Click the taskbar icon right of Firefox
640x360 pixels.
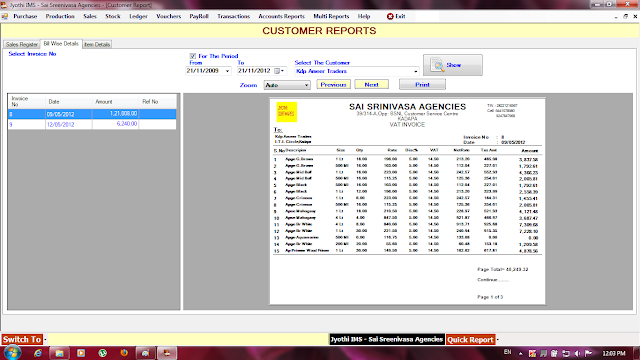[x=145, y=353]
